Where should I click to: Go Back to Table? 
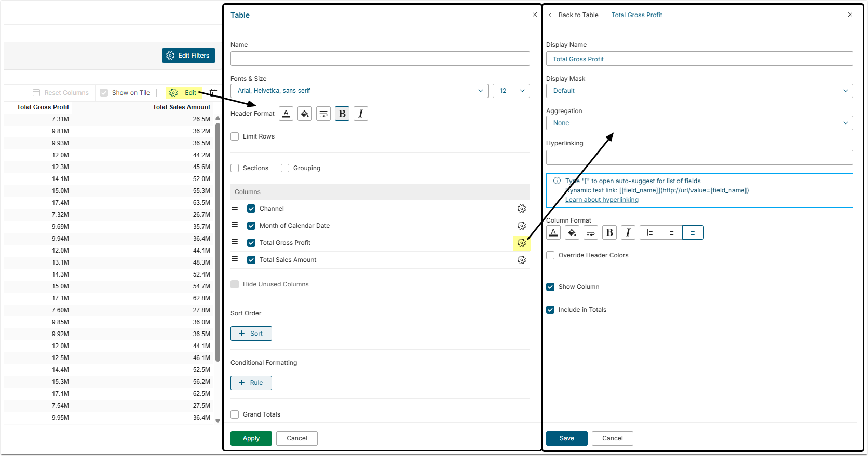tap(573, 15)
